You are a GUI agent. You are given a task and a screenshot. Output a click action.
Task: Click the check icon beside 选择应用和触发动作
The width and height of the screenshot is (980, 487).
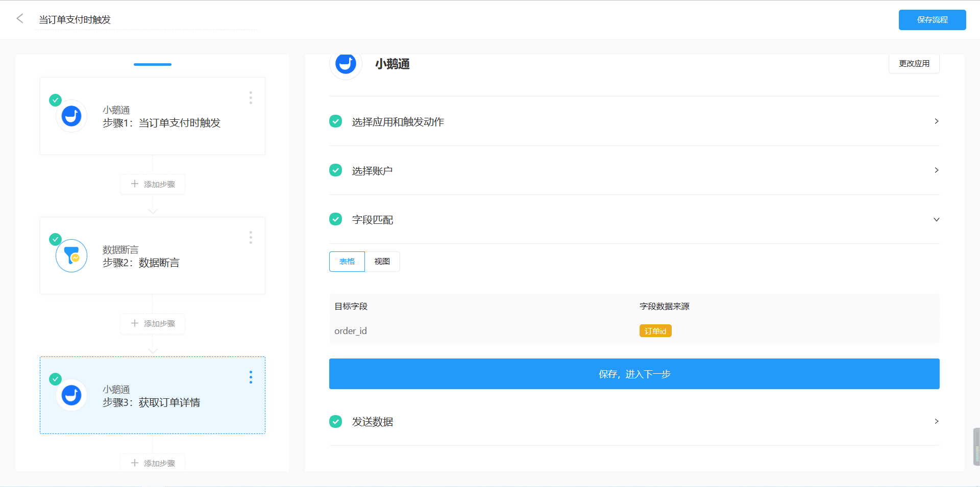pyautogui.click(x=336, y=121)
